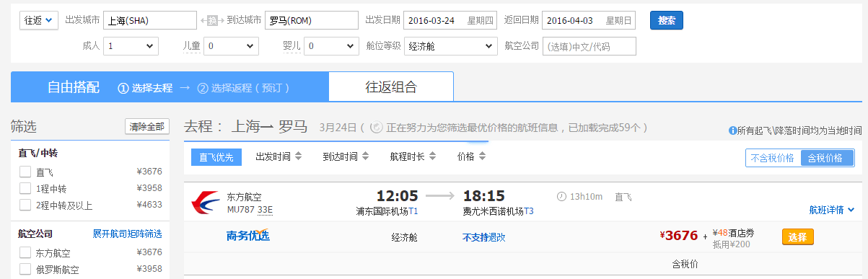The height and width of the screenshot is (279, 868).
Task: Open the 婴儿 count dropdown
Action: 330,46
